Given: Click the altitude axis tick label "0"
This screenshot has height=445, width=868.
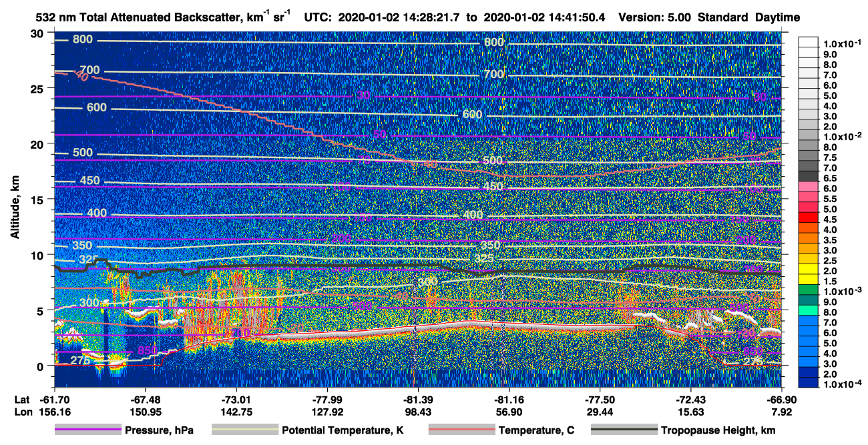Looking at the screenshot, I should 41,366.
